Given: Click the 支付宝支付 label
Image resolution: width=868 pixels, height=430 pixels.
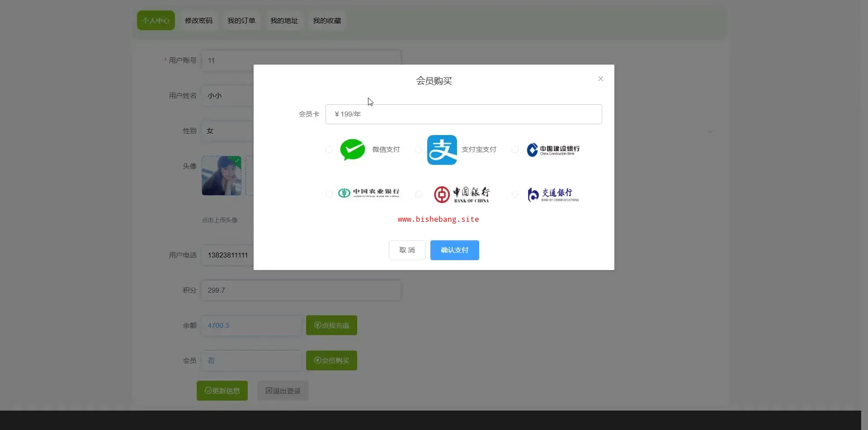Looking at the screenshot, I should (x=479, y=150).
